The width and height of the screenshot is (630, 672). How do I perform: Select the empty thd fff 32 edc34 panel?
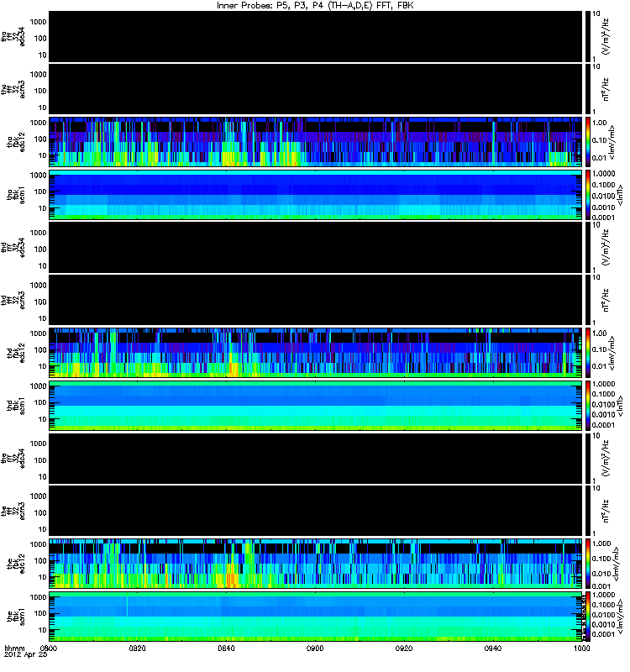coord(316,247)
